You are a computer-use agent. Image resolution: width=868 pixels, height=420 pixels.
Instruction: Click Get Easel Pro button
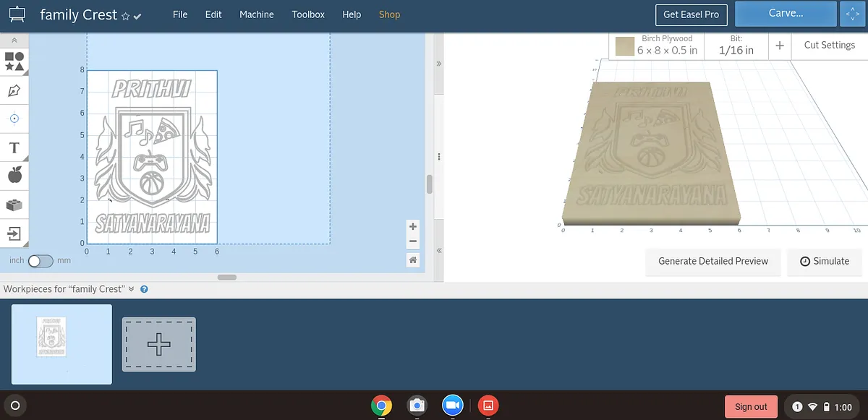[x=692, y=14]
